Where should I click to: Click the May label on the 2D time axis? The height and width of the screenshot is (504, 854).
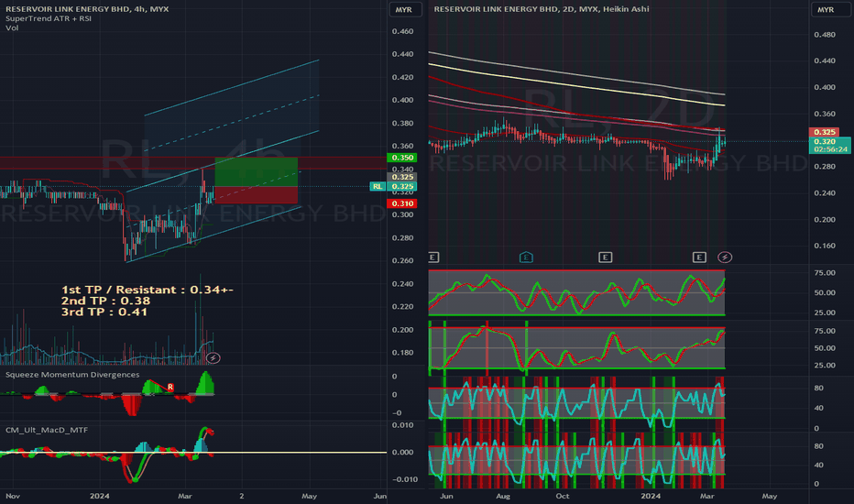coord(769,496)
